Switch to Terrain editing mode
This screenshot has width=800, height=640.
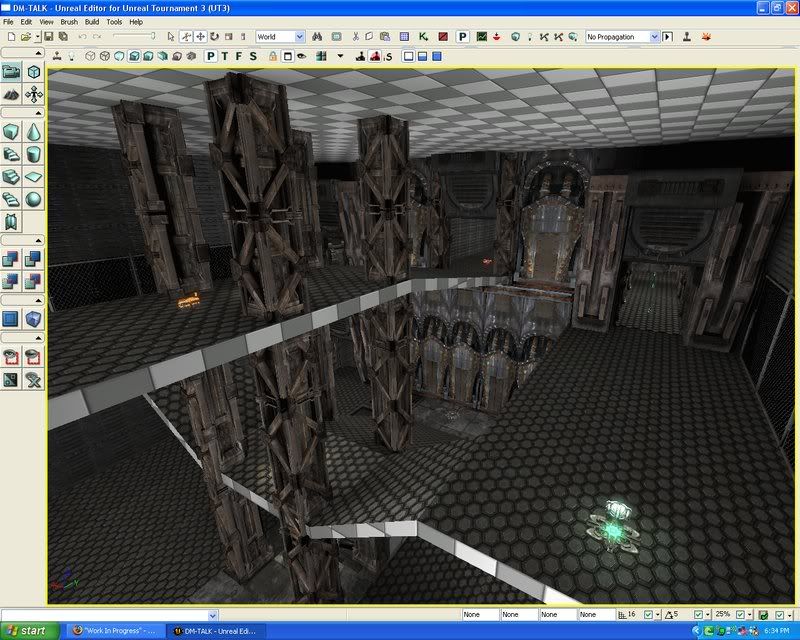pos(11,94)
